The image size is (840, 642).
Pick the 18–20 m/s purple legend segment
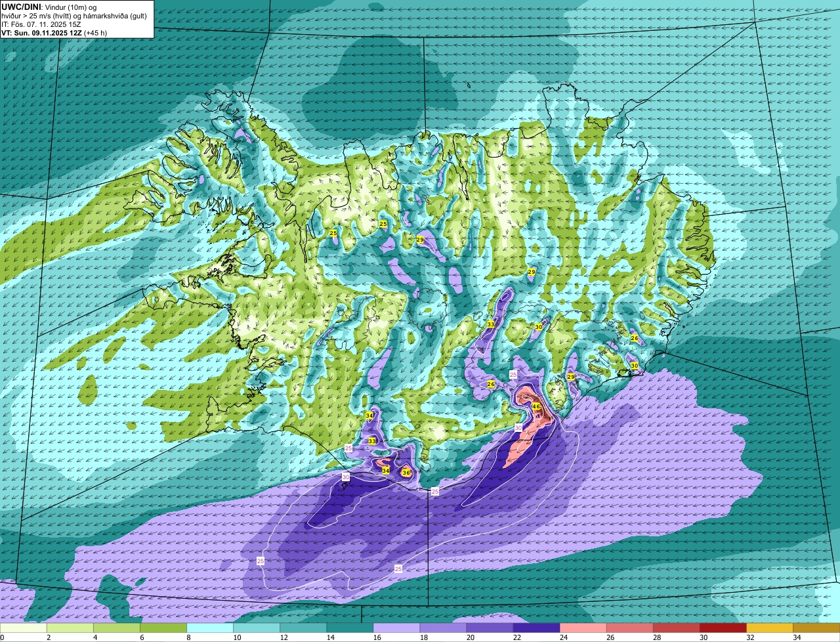[x=443, y=628]
